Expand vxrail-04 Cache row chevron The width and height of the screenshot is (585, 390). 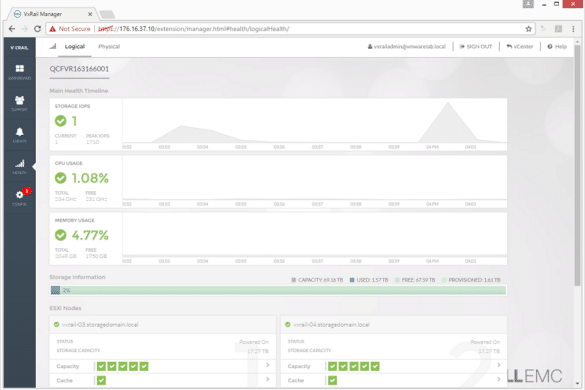click(x=499, y=379)
